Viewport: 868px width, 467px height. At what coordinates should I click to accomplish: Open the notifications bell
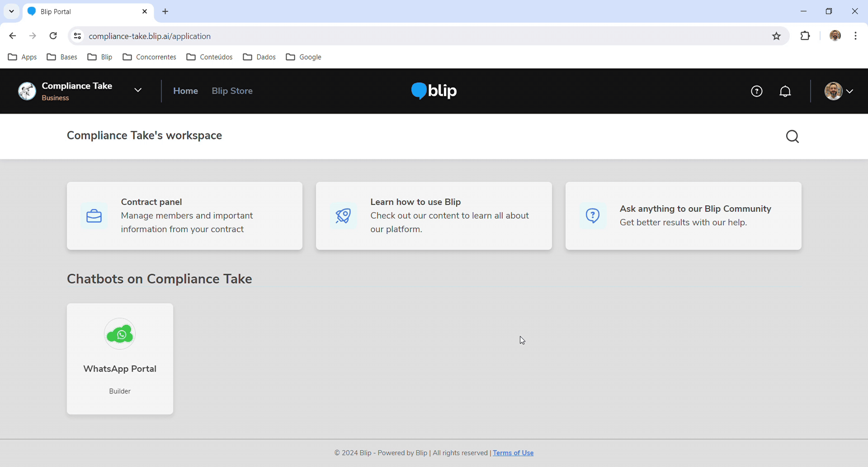(x=785, y=91)
